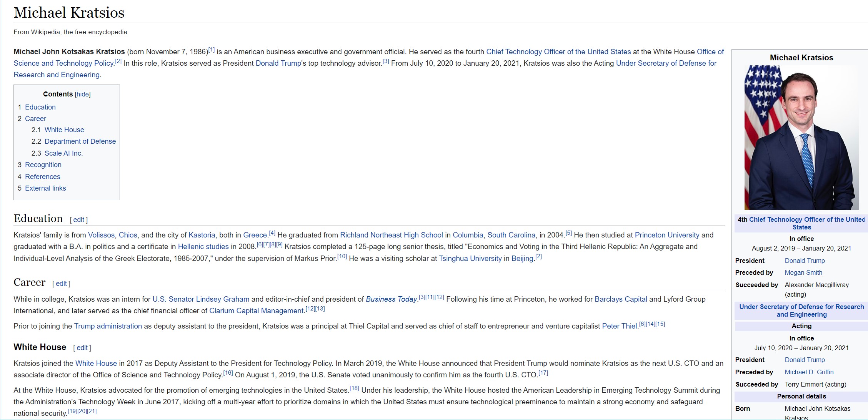Open Hellenic studies link
This screenshot has height=420, width=868.
tap(203, 247)
